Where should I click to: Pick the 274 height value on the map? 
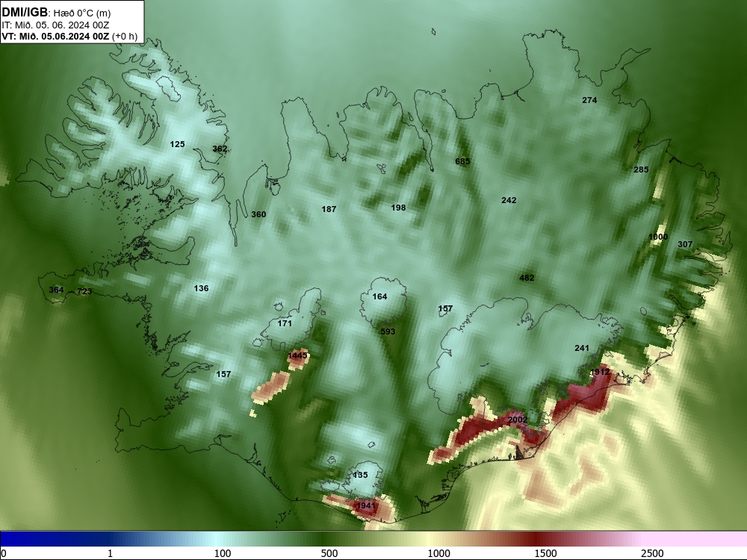coord(589,100)
